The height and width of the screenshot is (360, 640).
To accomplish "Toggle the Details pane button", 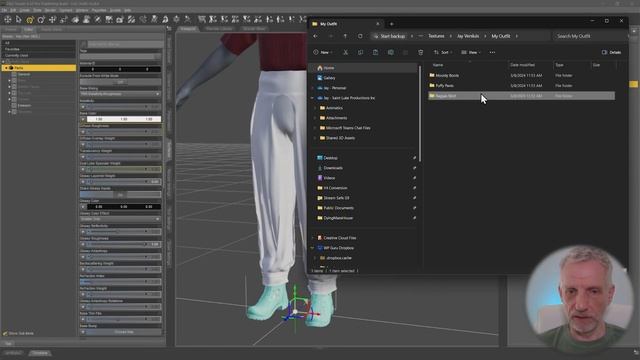I will click(x=611, y=52).
